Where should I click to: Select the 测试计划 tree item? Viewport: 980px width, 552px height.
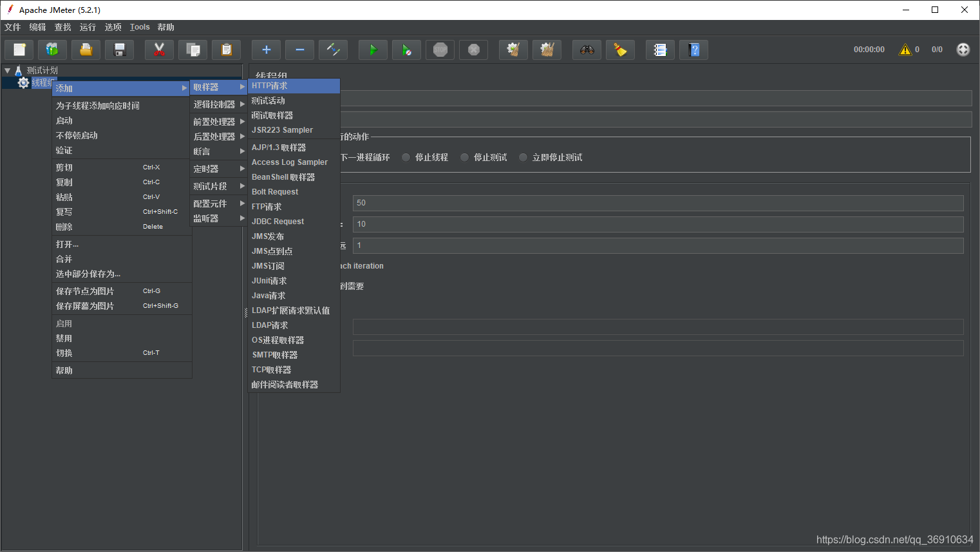(x=42, y=70)
